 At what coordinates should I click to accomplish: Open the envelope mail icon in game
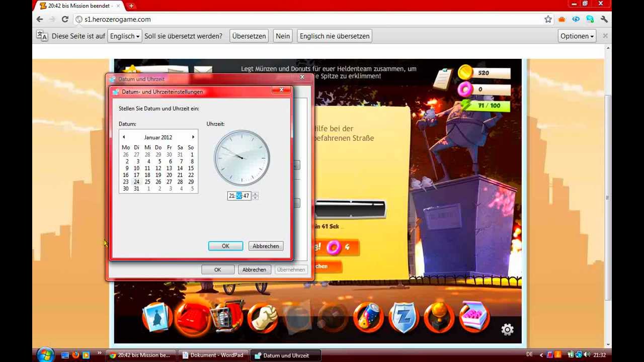pyautogui.click(x=203, y=70)
